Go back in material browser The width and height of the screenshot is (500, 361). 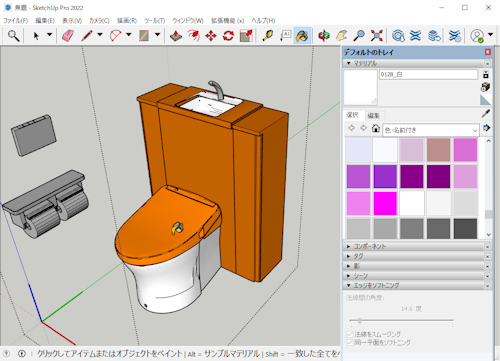(351, 128)
